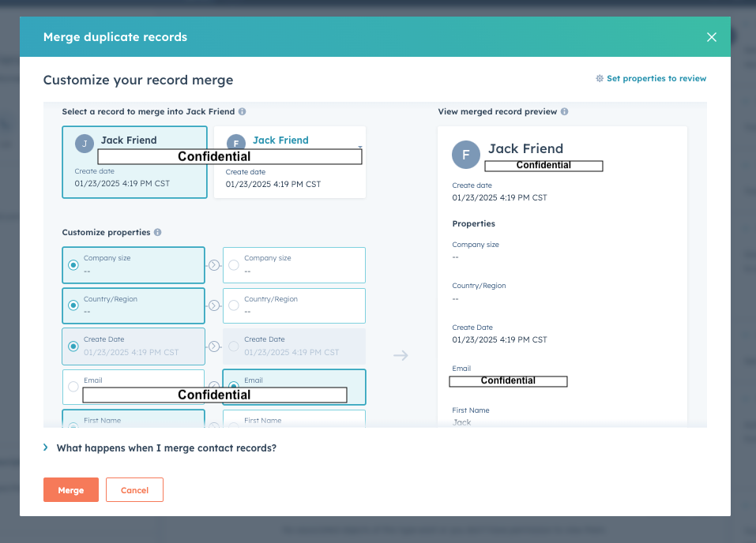
Task: Click info icon next to Customize properties
Action: point(158,232)
